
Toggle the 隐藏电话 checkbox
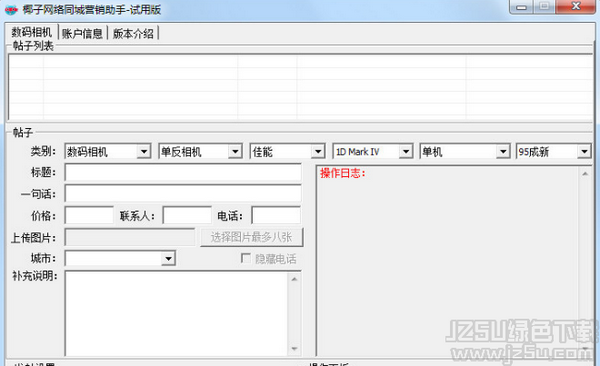coord(246,258)
